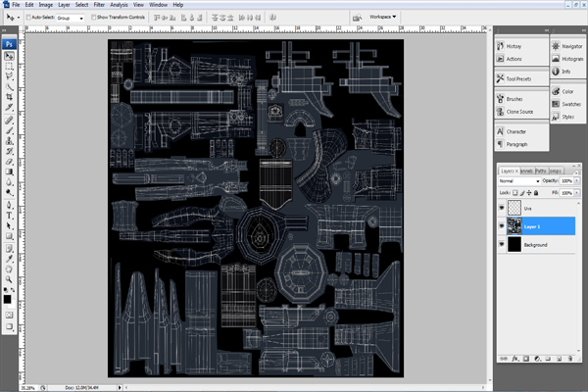Image resolution: width=588 pixels, height=392 pixels.
Task: Open the Filter menu
Action: pyautogui.click(x=99, y=5)
